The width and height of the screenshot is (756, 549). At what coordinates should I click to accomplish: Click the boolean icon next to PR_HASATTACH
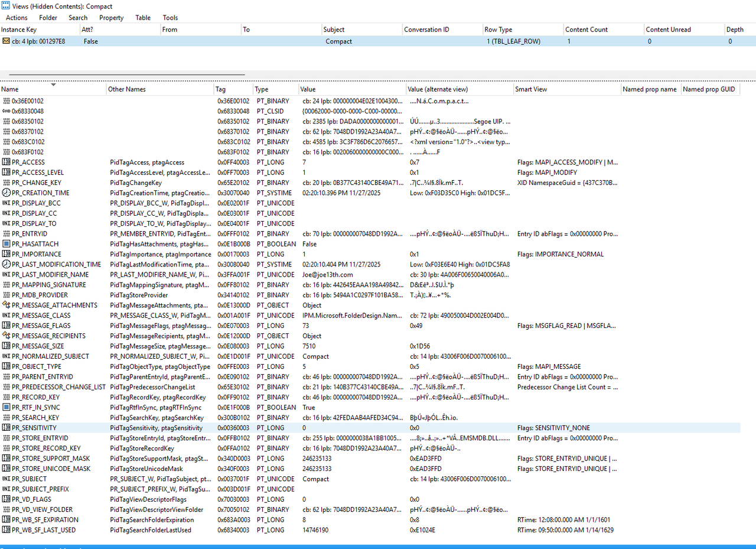6,243
